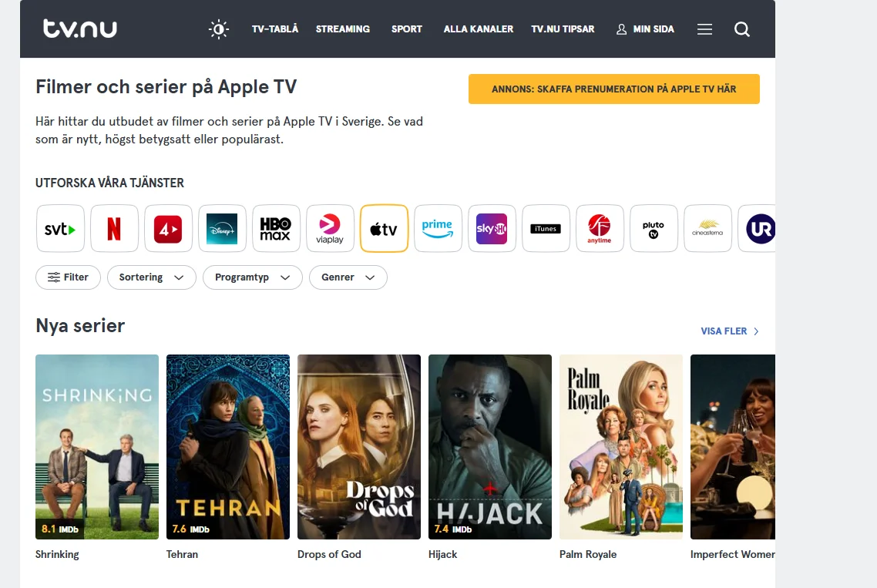Select the HBO Max service icon
The image size is (877, 588).
[276, 228]
